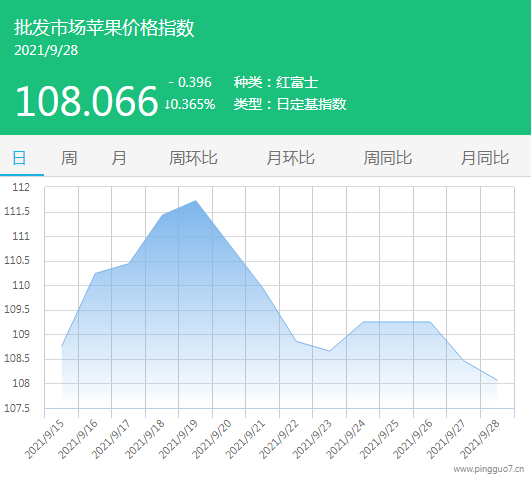The height and width of the screenshot is (479, 531).
Task: Click the 批发市场苹果价格指数 title
Action: click(104, 27)
